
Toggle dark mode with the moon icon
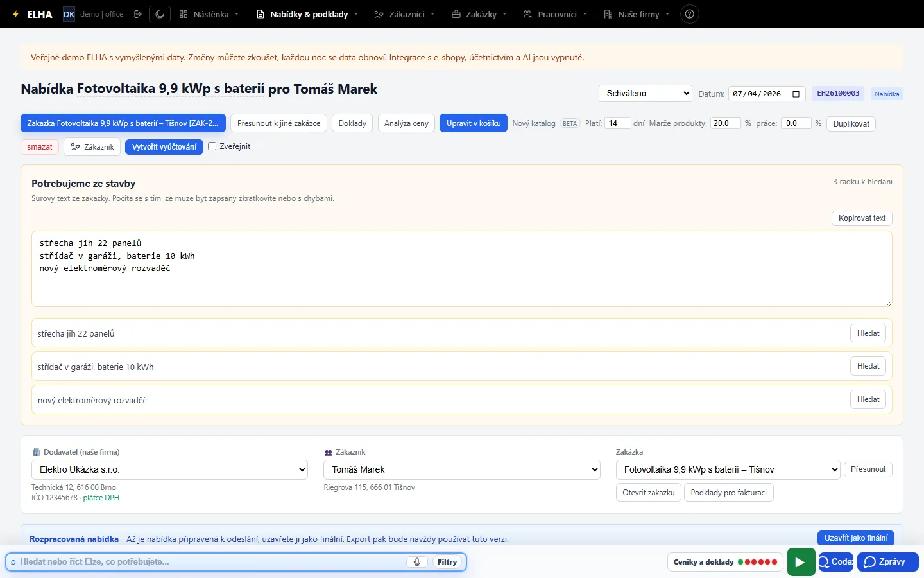click(x=160, y=14)
